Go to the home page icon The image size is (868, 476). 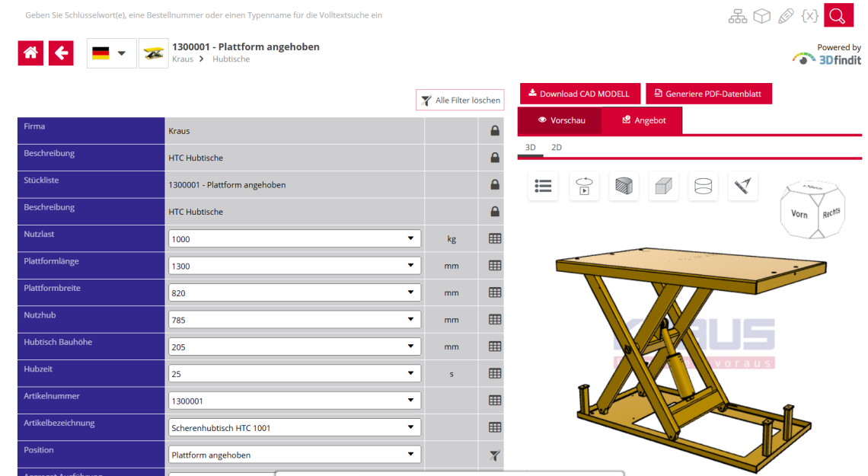click(30, 53)
